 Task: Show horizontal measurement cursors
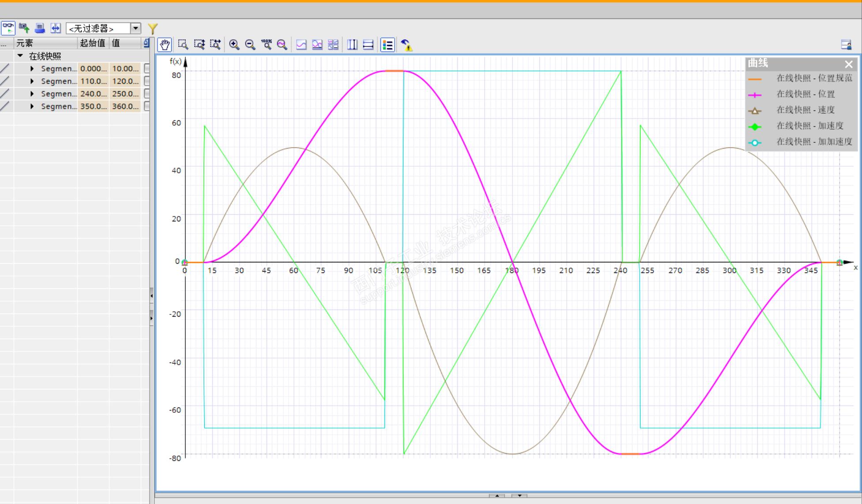pos(368,45)
